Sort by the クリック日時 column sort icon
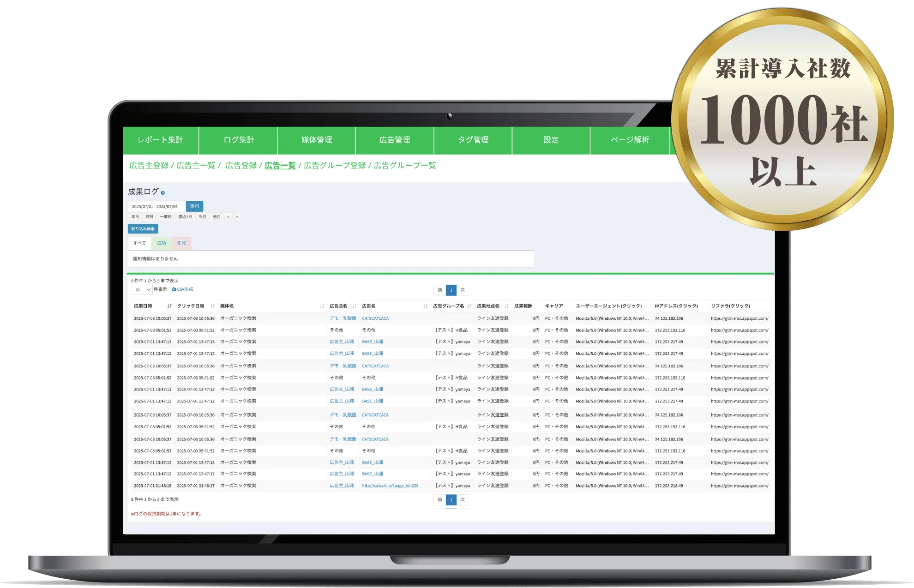 tap(212, 306)
